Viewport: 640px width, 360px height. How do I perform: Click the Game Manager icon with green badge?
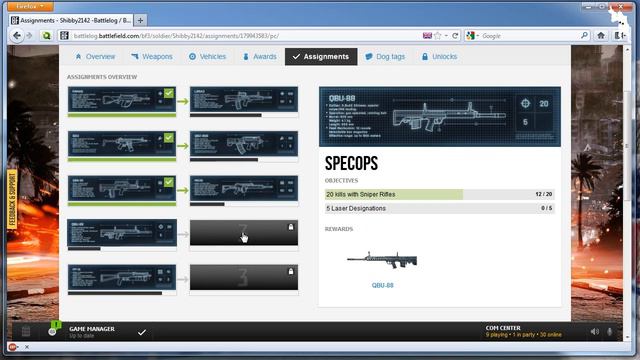pos(53,329)
